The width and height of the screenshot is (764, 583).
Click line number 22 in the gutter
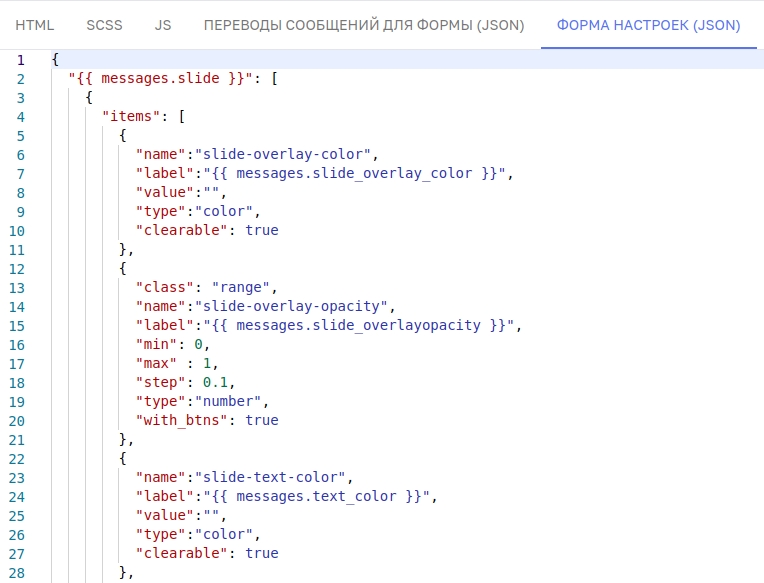17,459
